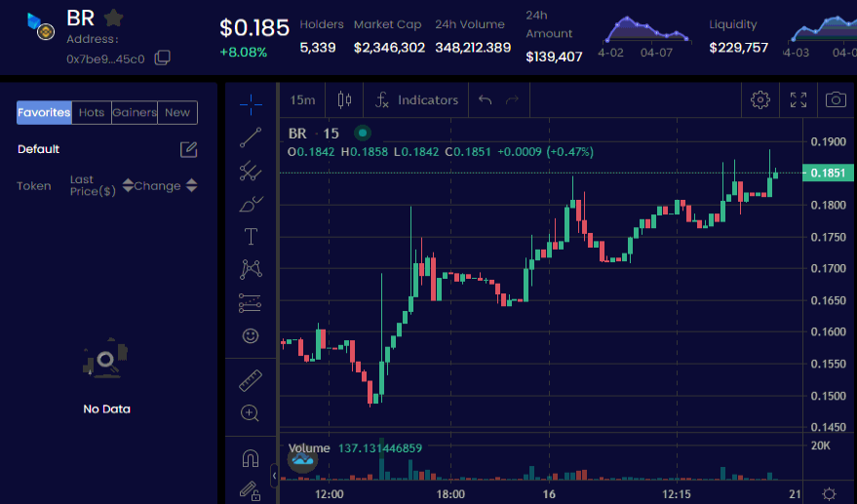Open the emoji icons tool
The image size is (857, 504).
tap(251, 335)
